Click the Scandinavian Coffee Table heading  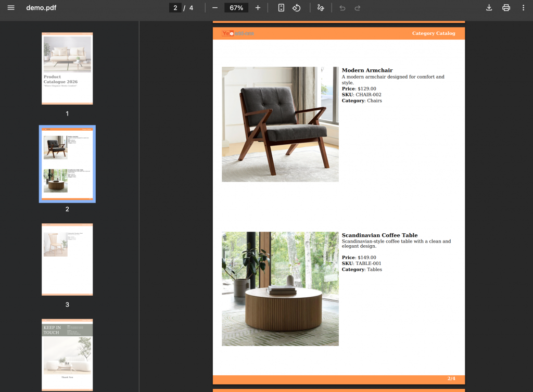(x=379, y=235)
